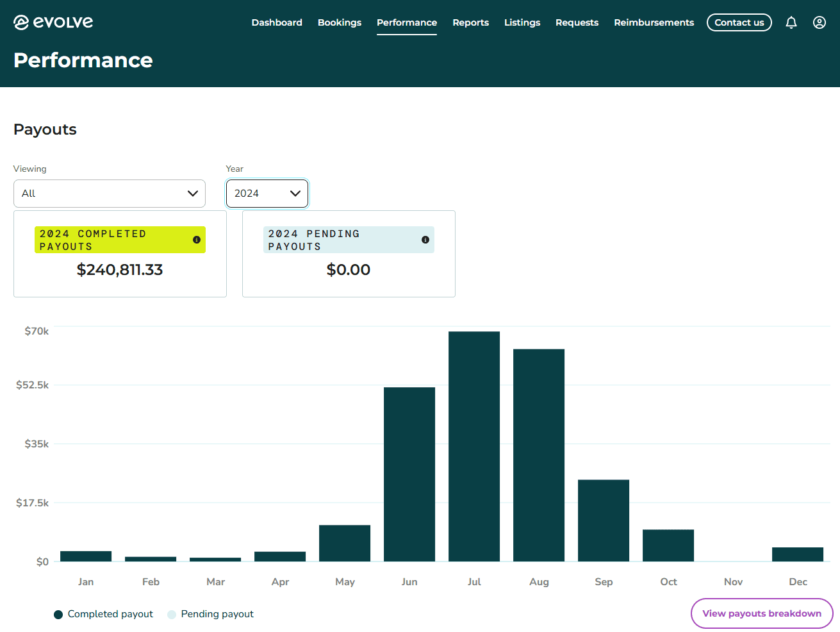Open the Reimbursements page
840x632 pixels.
tap(654, 22)
